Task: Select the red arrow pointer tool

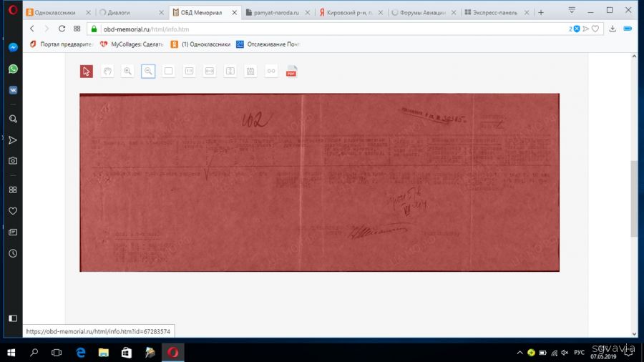Action: tap(86, 71)
